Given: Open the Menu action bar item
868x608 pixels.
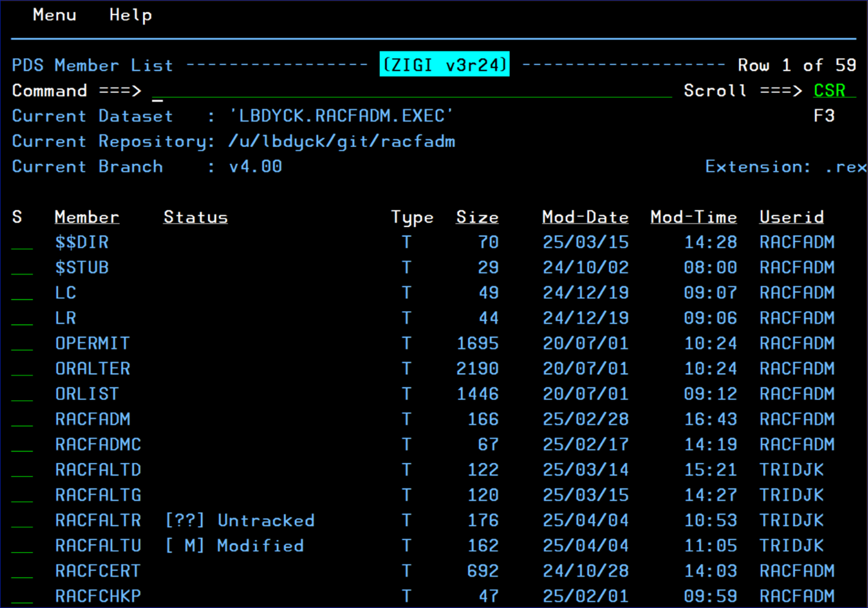Looking at the screenshot, I should click(x=53, y=15).
